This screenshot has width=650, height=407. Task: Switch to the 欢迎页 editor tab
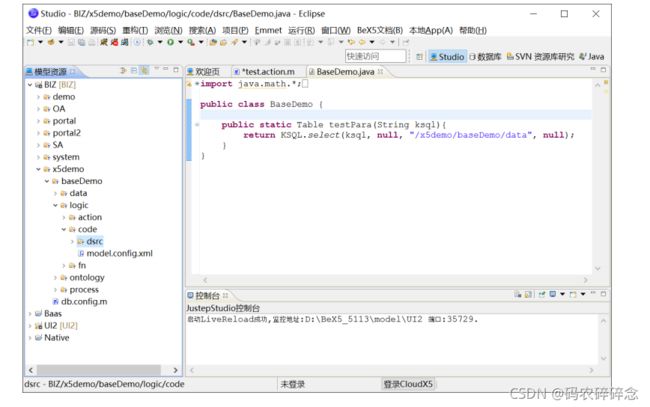(x=204, y=72)
